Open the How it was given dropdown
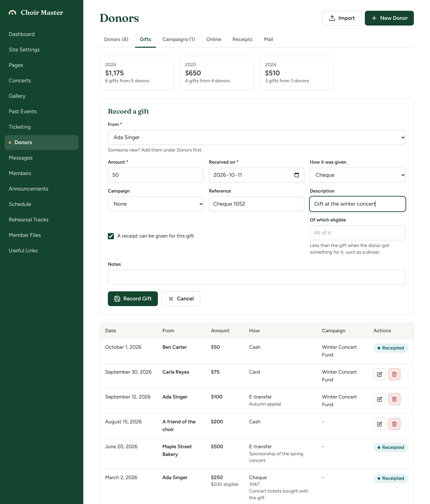The width and height of the screenshot is (430, 504). point(357,175)
